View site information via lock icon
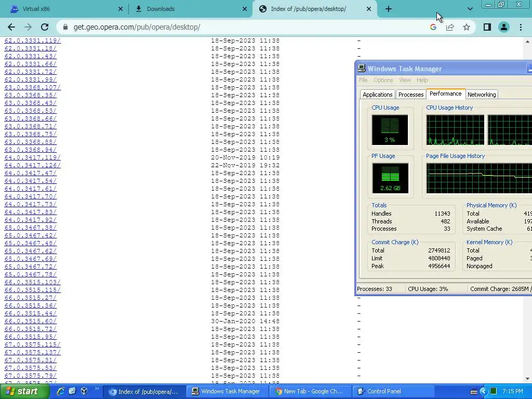Viewport: 532px width, 399px height. [66, 27]
